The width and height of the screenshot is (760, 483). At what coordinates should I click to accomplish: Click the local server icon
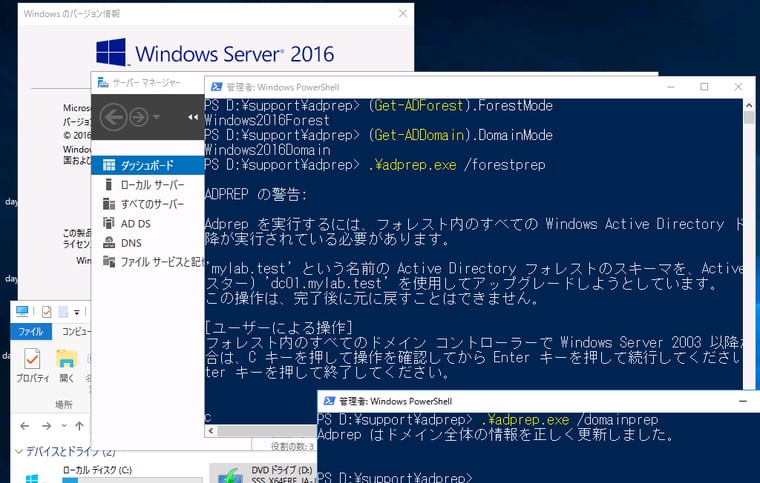tap(109, 185)
